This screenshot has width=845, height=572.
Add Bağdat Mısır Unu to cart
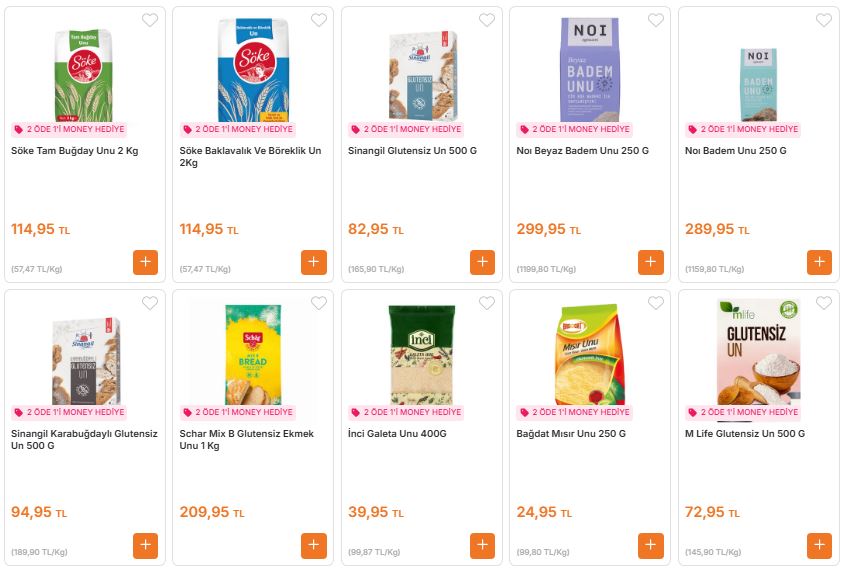point(651,546)
